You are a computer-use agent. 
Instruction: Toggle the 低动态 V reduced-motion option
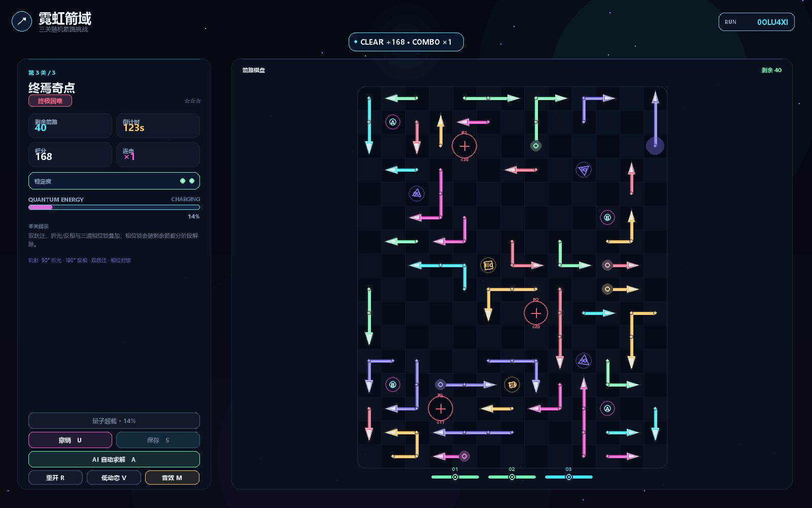pos(114,478)
